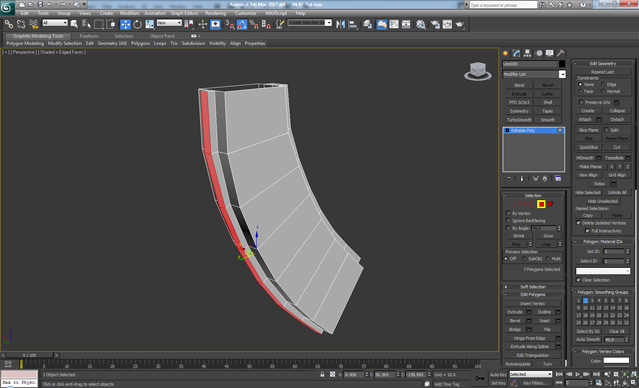Click the QuickSlice button
Screen dimensions: 639x388
tap(588, 147)
